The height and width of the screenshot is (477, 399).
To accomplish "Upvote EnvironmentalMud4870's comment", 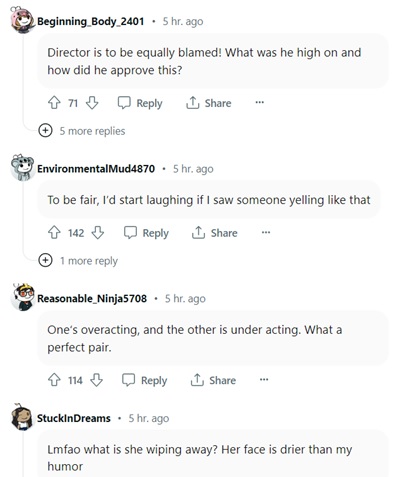I will tap(54, 233).
